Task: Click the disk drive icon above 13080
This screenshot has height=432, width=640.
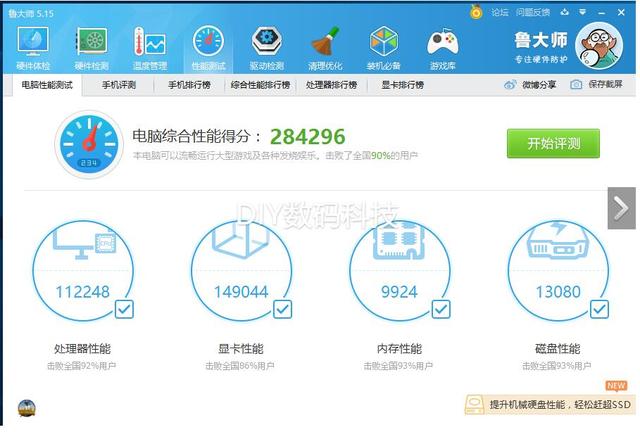Action: (x=558, y=240)
